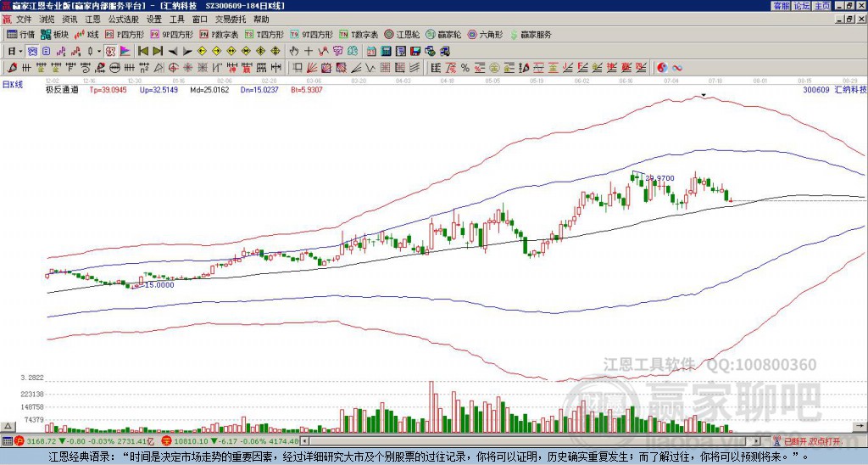Click the 3168.72 index reading in status bar
This screenshot has width=868, height=465.
pos(42,442)
